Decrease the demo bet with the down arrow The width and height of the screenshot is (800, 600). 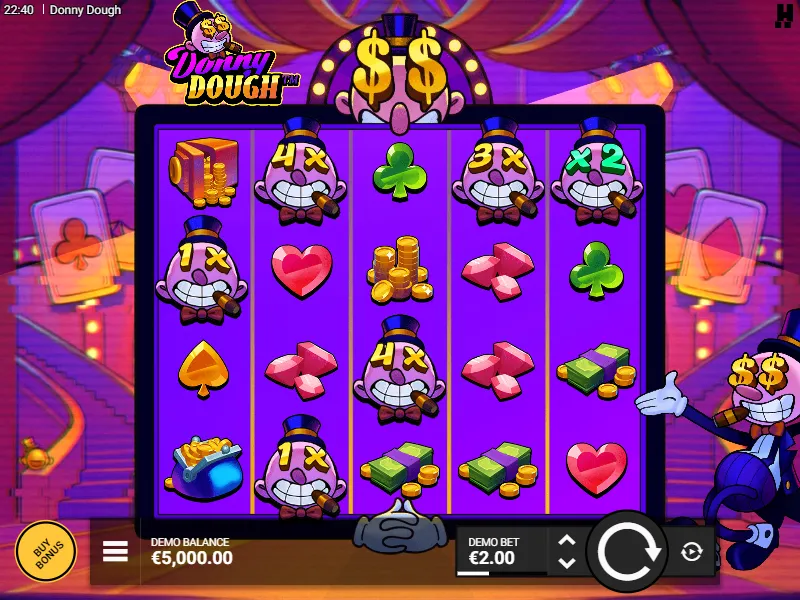567,563
